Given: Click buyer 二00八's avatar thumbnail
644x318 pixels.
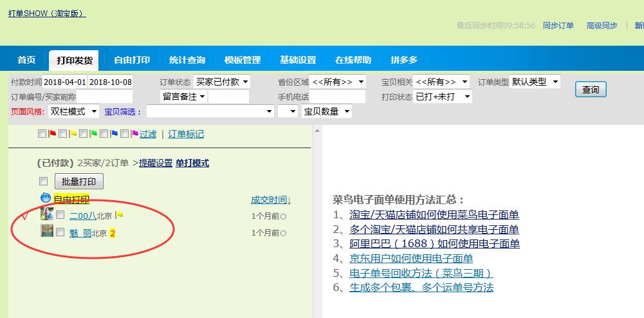Looking at the screenshot, I should (47, 214).
